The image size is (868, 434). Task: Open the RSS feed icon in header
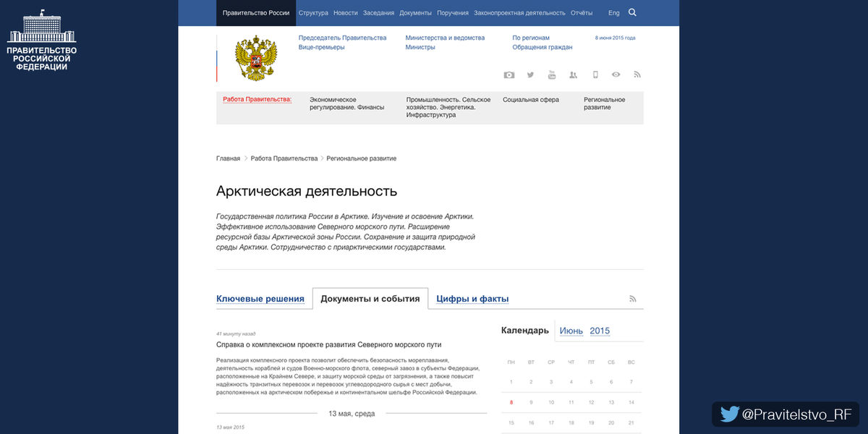637,75
